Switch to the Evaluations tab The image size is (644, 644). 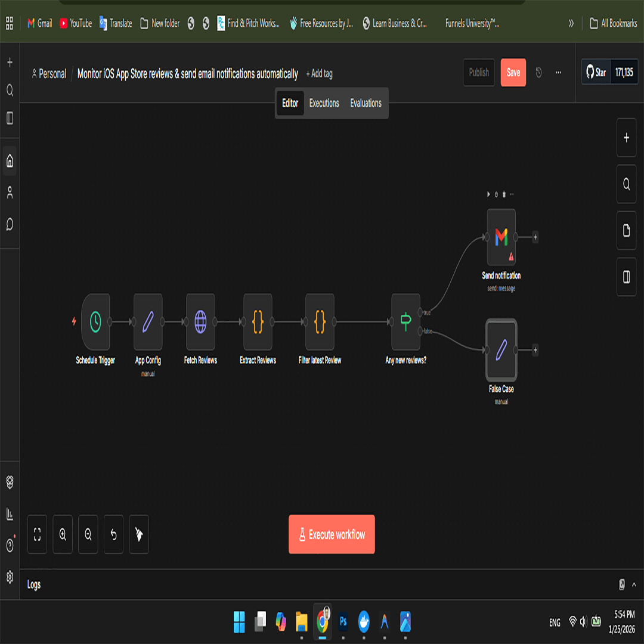coord(366,103)
